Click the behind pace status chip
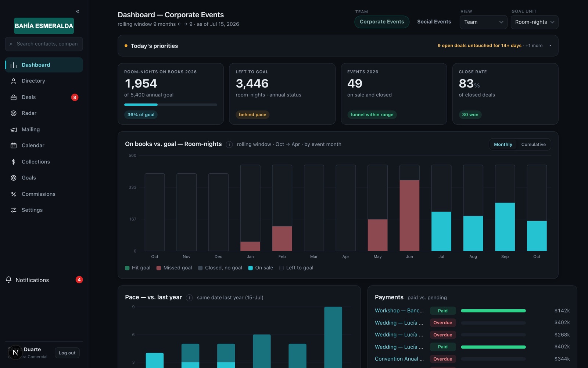The width and height of the screenshot is (588, 368). (252, 115)
